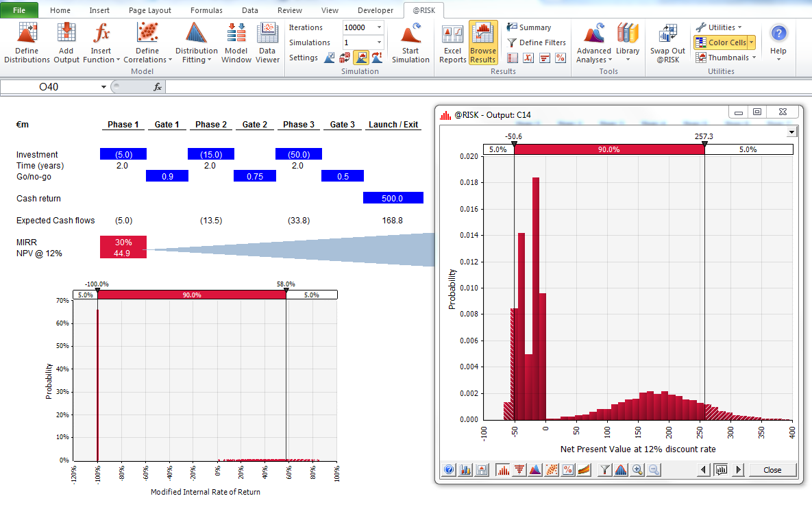Switch to the Formulas ribbon tab
This screenshot has width=812, height=507.
[206, 10]
